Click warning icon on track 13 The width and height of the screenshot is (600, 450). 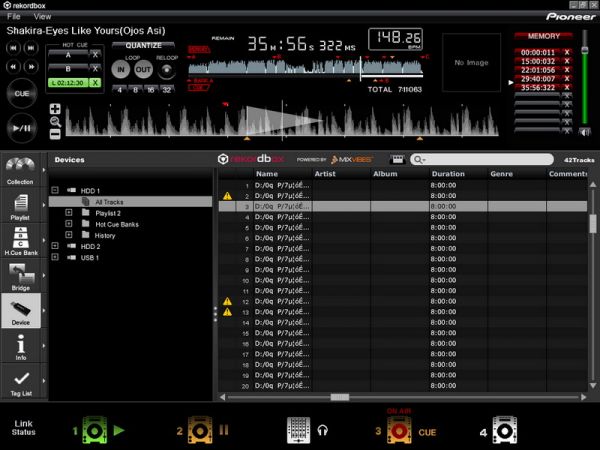click(227, 312)
